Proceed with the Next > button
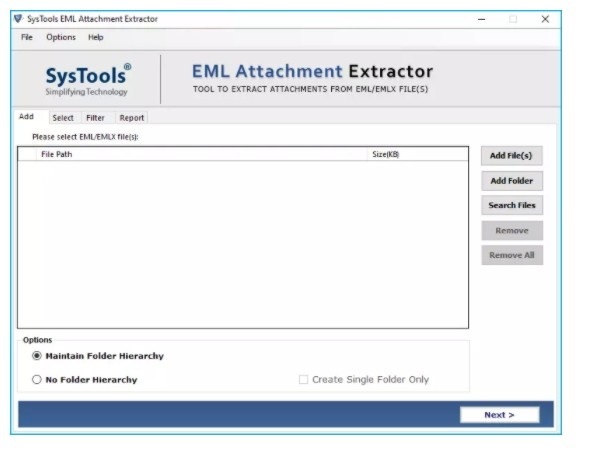The width and height of the screenshot is (590, 451). click(499, 415)
